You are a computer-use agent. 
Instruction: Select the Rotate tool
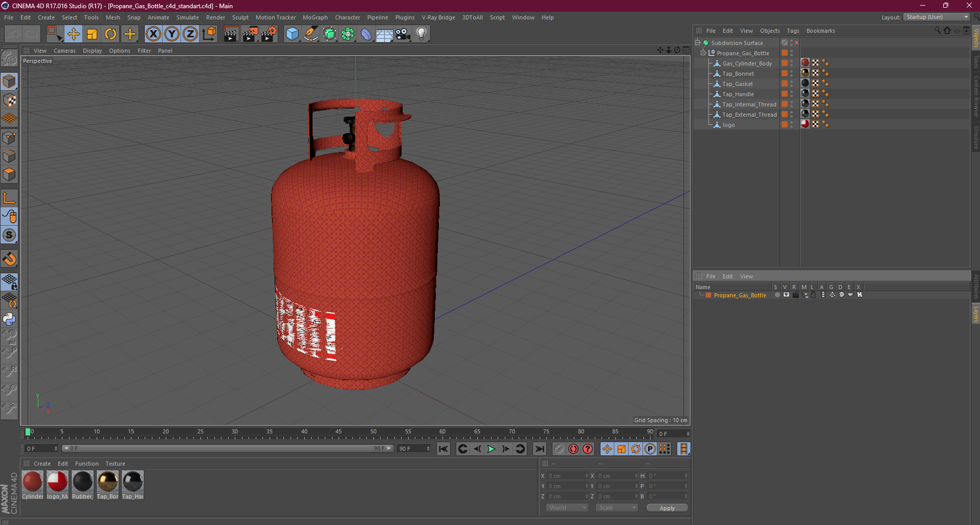click(110, 34)
